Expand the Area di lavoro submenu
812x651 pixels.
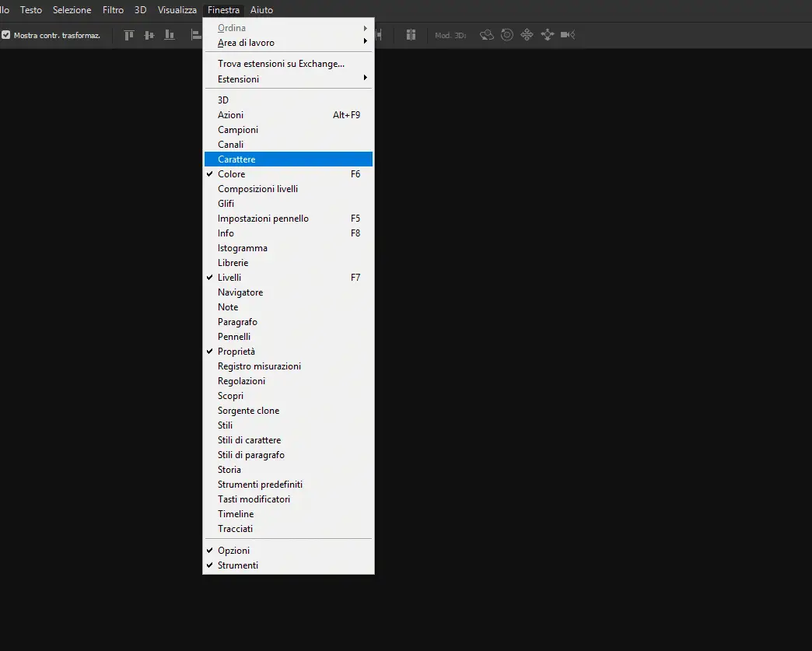(289, 43)
